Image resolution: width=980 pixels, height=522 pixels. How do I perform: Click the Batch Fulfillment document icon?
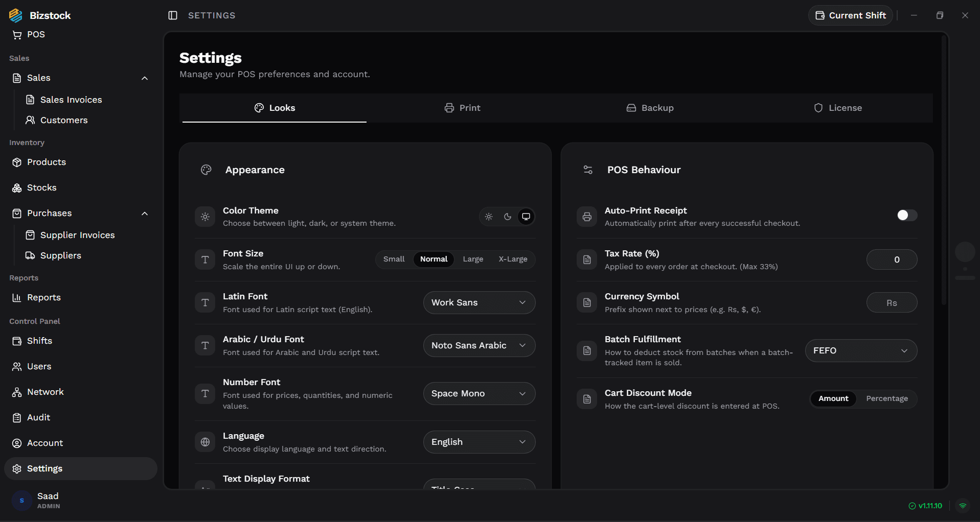click(x=587, y=350)
